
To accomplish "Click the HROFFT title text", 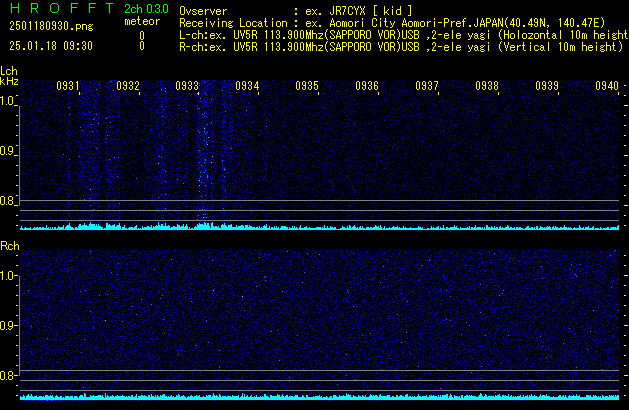I will pos(62,8).
